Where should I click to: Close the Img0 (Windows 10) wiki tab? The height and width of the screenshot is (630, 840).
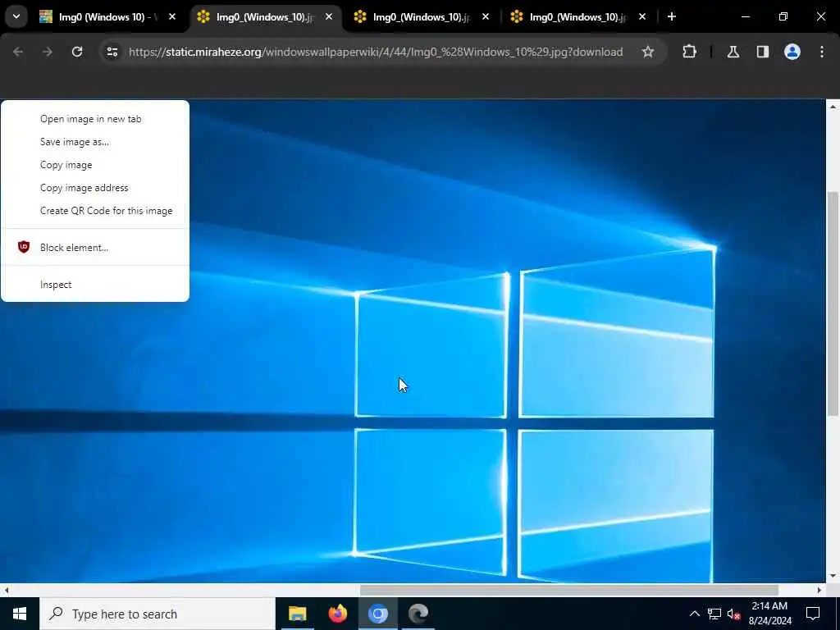[172, 16]
